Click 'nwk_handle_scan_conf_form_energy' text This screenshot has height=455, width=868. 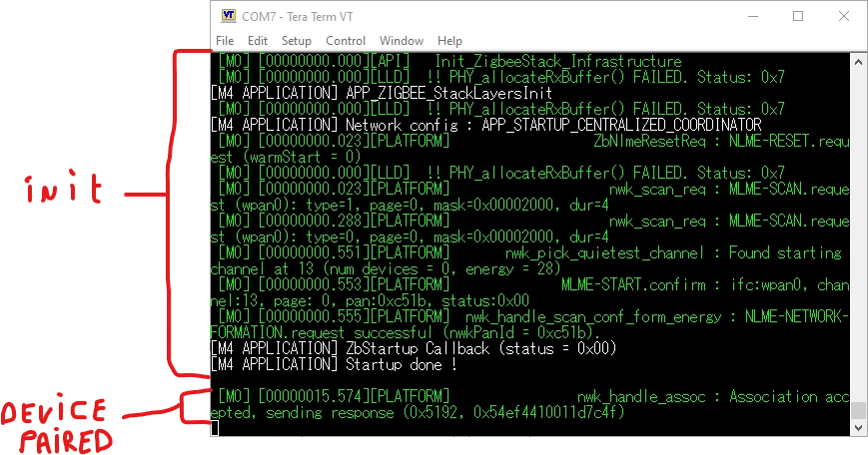coord(593,317)
